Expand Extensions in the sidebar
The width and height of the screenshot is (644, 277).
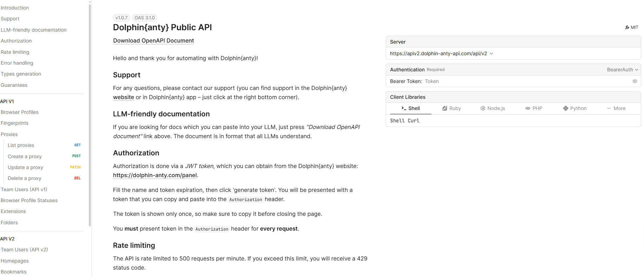(x=13, y=211)
